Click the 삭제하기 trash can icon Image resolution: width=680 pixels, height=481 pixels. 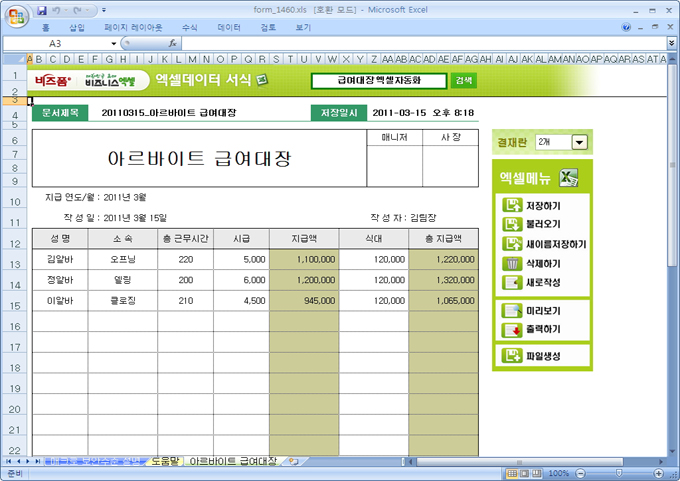[511, 264]
